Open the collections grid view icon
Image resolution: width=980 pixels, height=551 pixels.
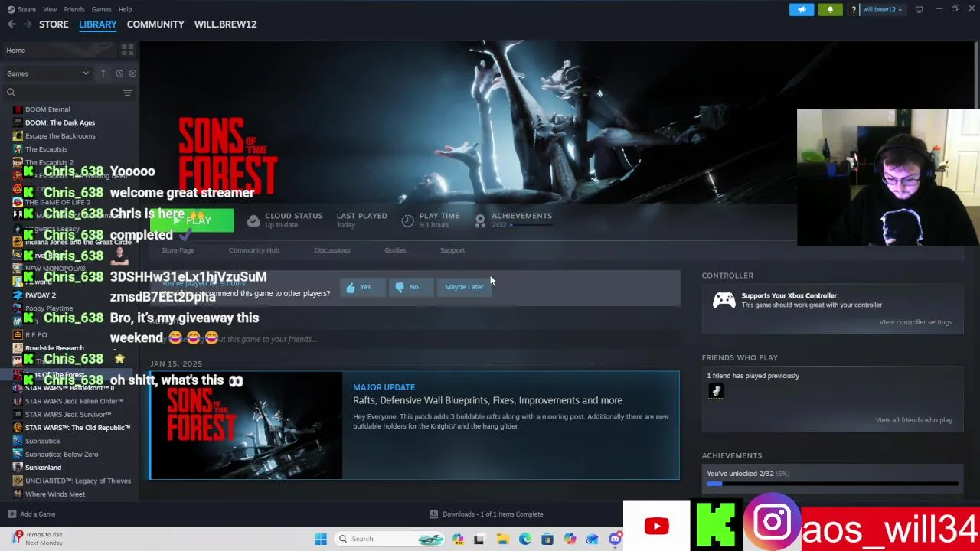point(127,50)
